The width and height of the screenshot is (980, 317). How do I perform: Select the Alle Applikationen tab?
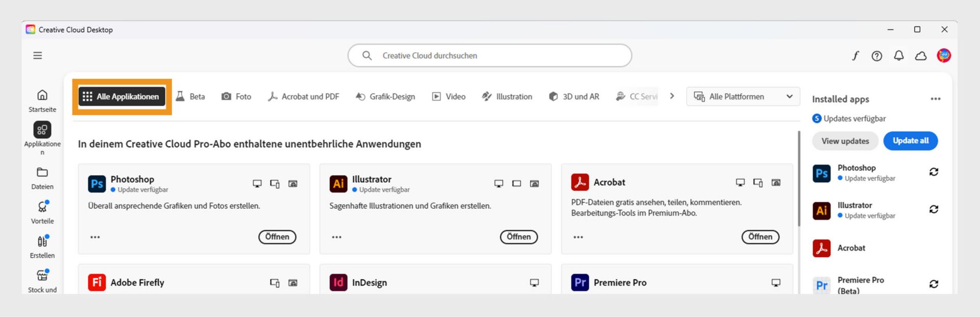click(x=121, y=96)
